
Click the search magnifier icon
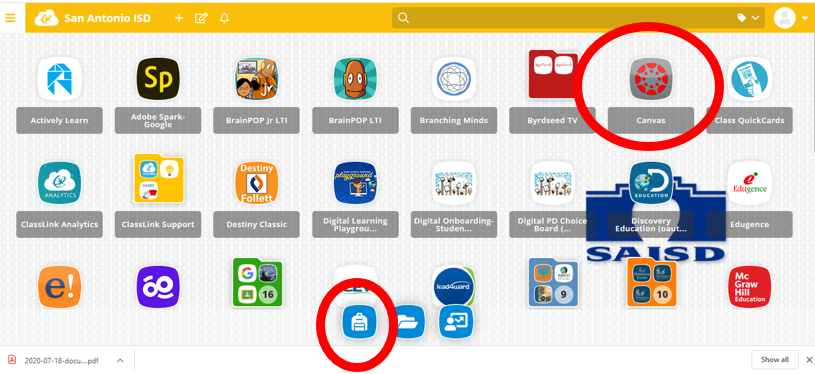point(403,18)
